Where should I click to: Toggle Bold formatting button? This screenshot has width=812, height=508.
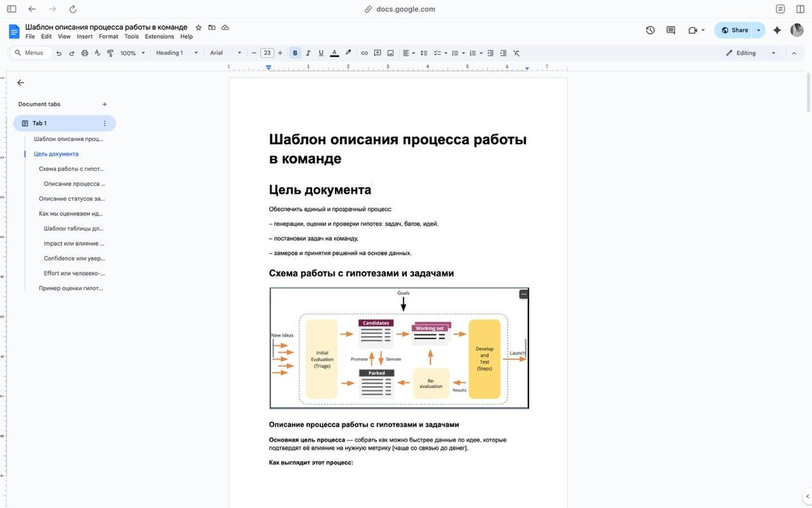coord(295,53)
